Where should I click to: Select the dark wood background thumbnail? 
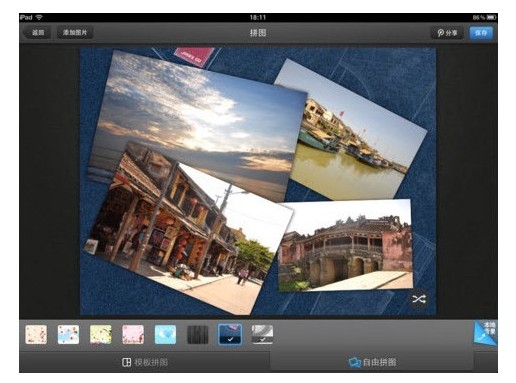tap(198, 334)
